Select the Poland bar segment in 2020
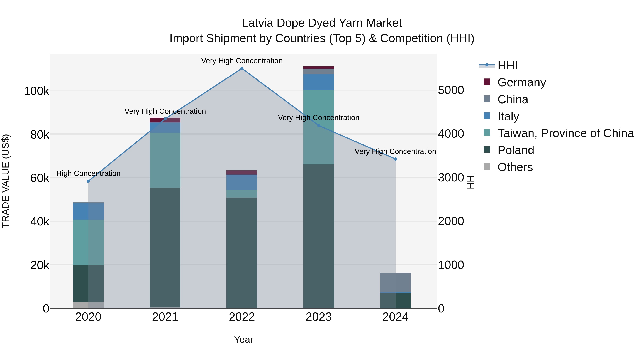The image size is (644, 362). 88,283
